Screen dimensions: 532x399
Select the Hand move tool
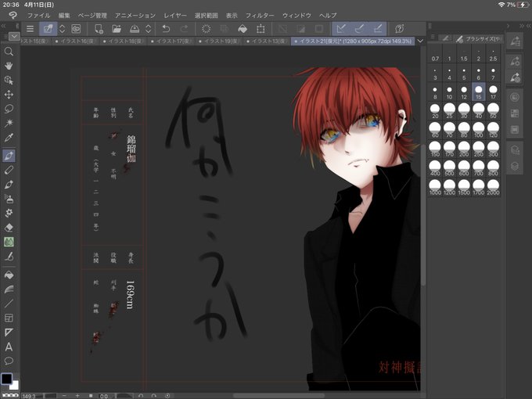[x=9, y=66]
